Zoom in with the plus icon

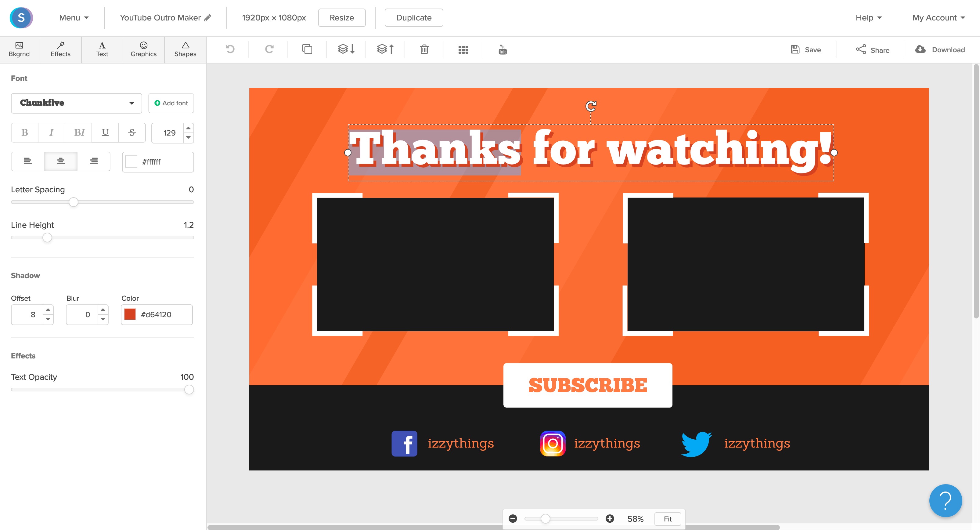tap(610, 519)
